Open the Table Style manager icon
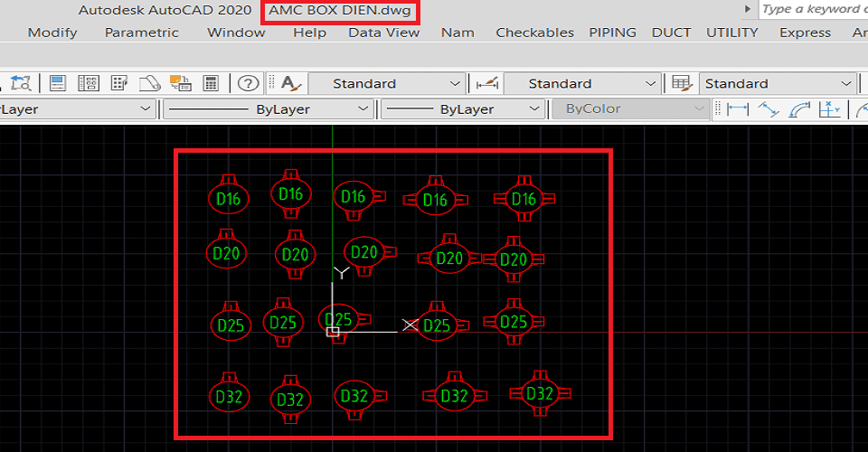Viewport: 868px width, 452px height. (x=682, y=83)
